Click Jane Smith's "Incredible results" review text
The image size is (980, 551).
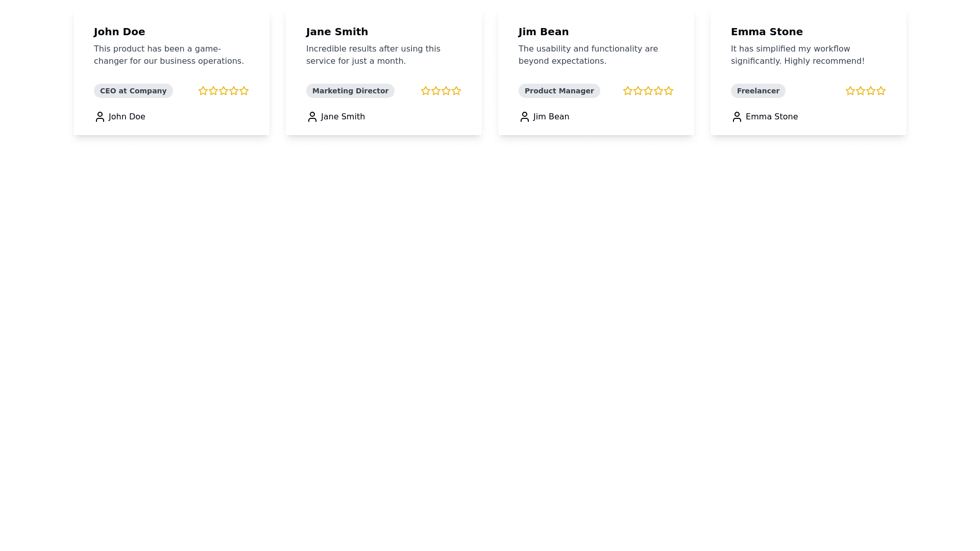click(373, 55)
